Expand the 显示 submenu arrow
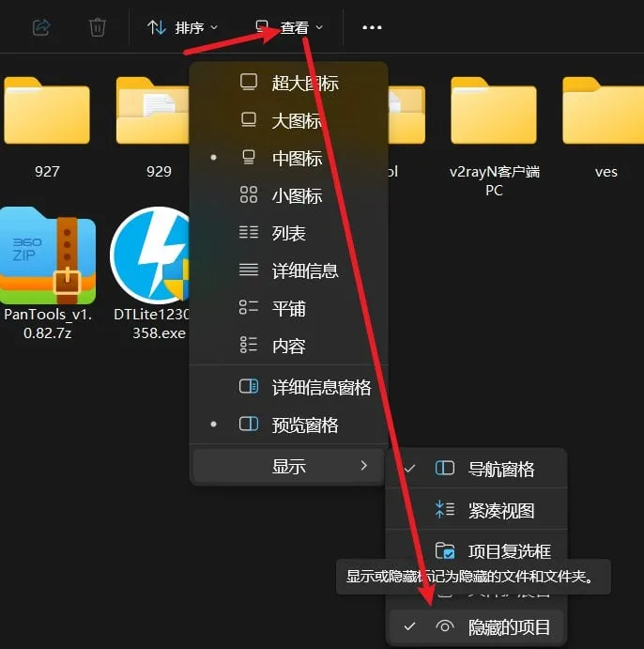This screenshot has width=644, height=649. (x=363, y=465)
